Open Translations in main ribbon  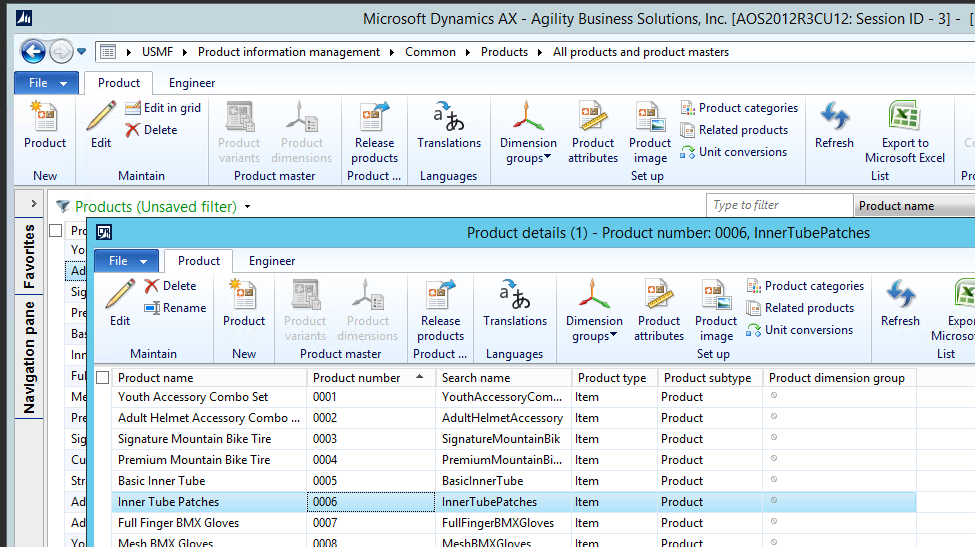coord(449,125)
